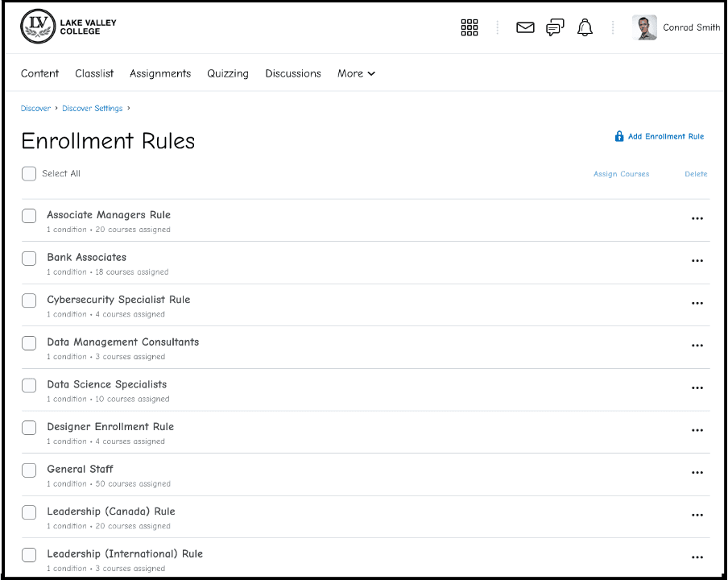Click '1 condition • 18 courses assigned' text
Viewport: 728px width, 580px height.
pos(108,271)
